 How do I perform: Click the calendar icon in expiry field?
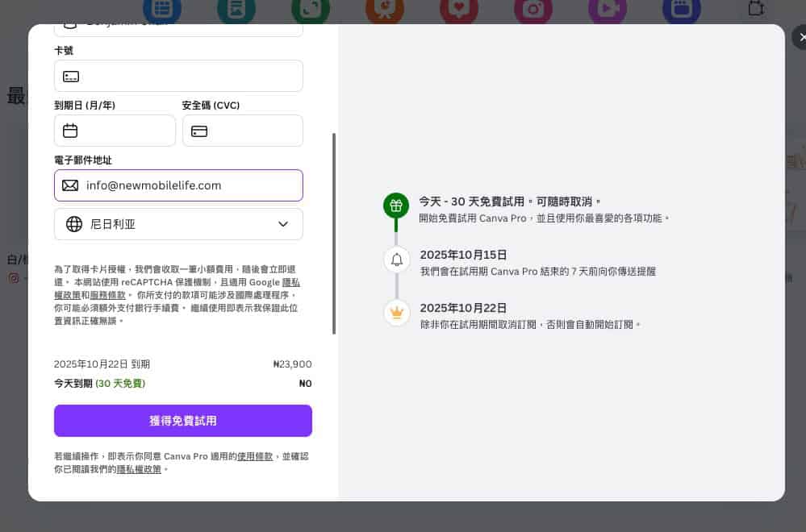point(70,131)
